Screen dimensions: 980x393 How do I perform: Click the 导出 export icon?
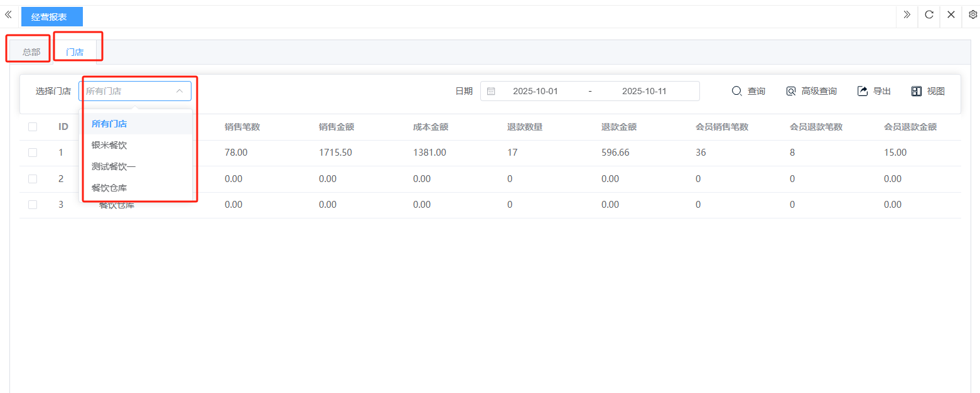pyautogui.click(x=863, y=91)
